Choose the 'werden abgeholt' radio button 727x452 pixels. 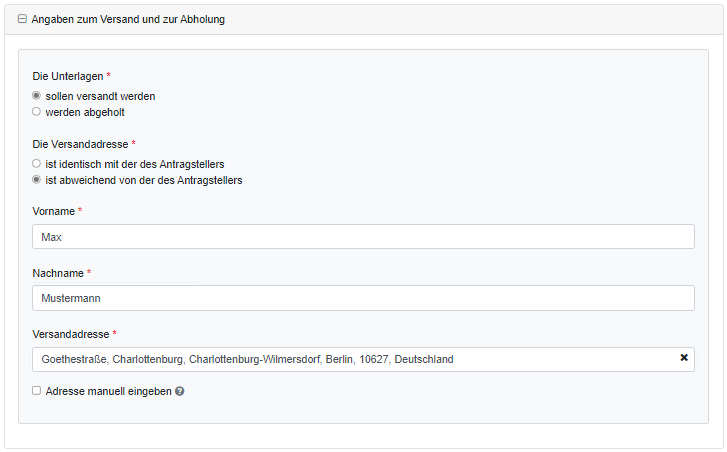point(37,112)
